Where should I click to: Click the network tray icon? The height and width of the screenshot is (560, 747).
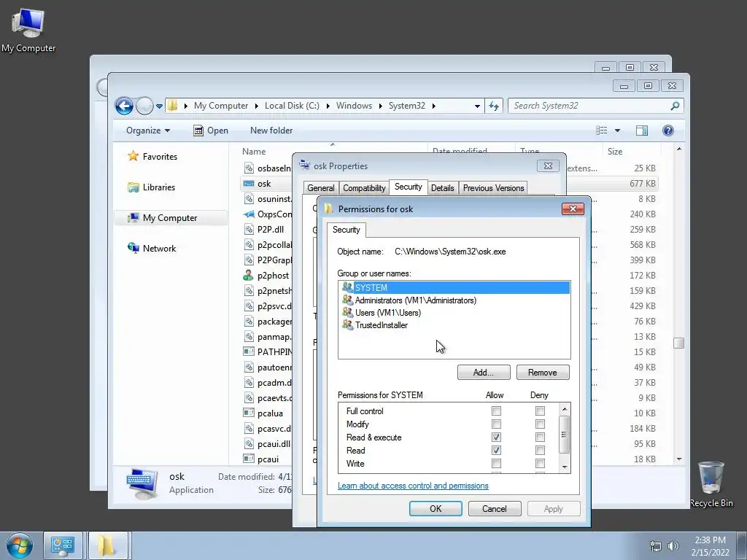click(656, 546)
